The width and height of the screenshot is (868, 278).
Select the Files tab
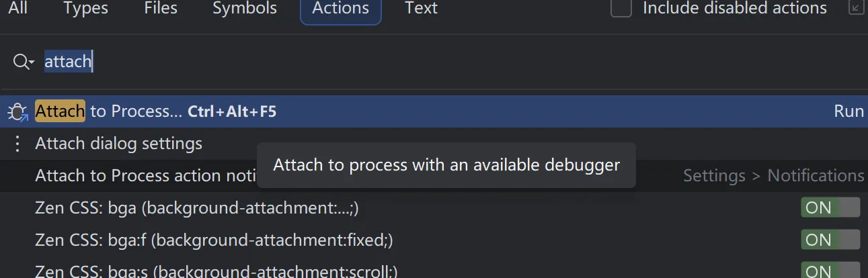tap(161, 9)
